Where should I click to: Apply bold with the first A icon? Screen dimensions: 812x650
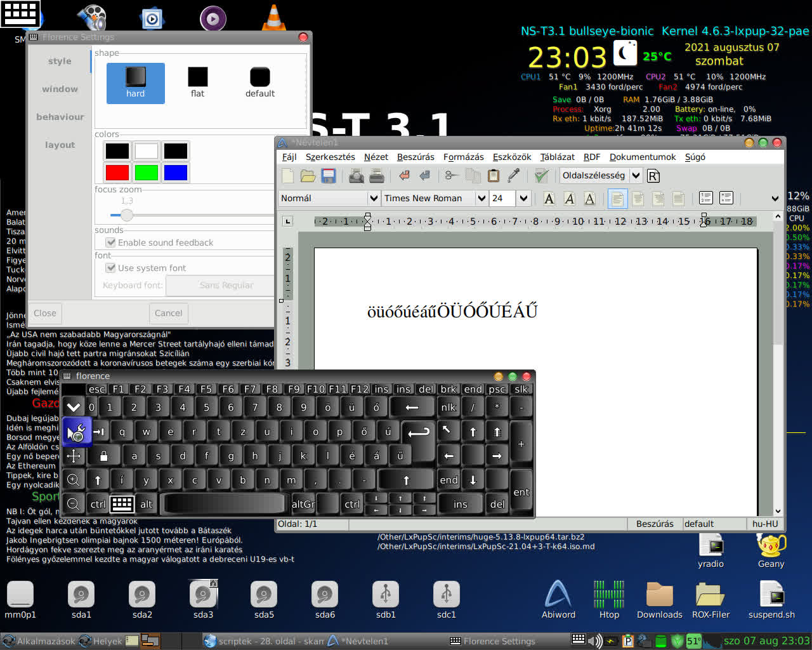pos(549,199)
